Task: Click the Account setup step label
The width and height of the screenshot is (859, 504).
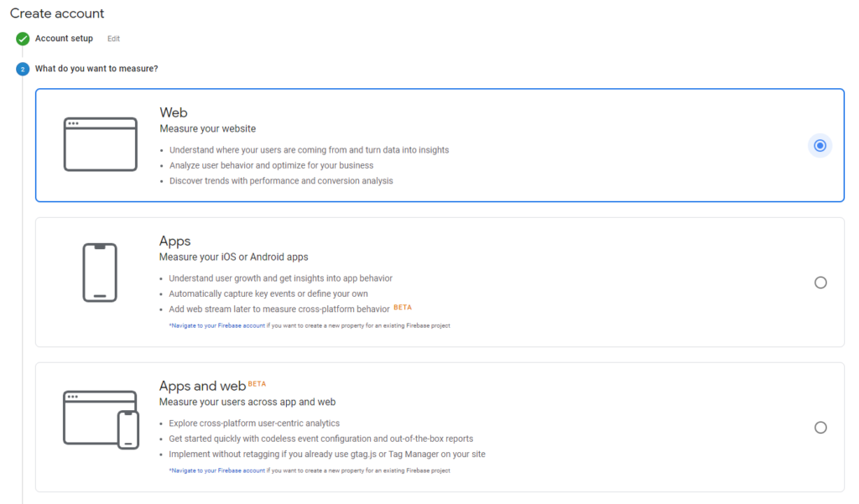Action: (x=64, y=39)
